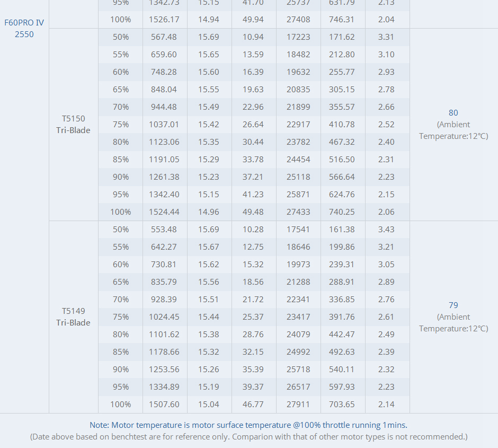Click the motor temperature value 80
The height and width of the screenshot is (448, 498).
pos(453,113)
